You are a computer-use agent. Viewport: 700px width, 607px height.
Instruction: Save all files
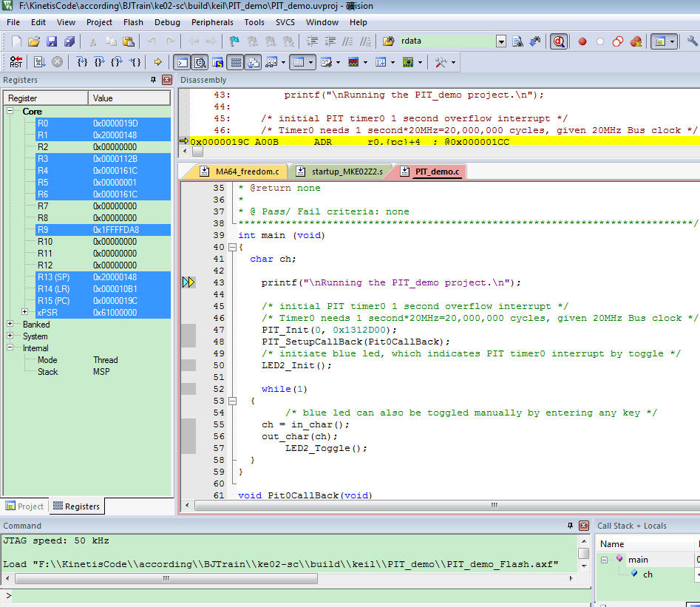click(69, 41)
